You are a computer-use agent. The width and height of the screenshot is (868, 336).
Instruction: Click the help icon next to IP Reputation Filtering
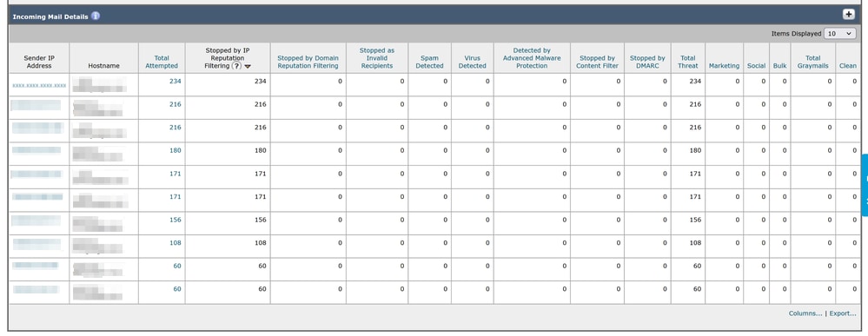point(236,66)
